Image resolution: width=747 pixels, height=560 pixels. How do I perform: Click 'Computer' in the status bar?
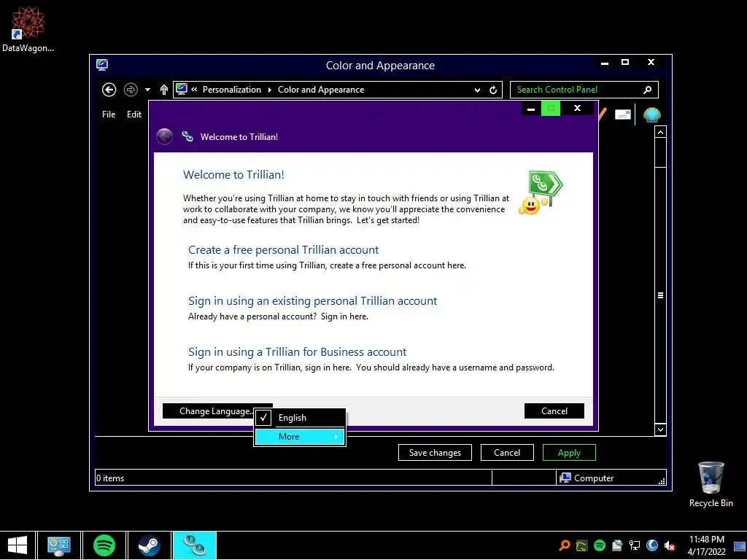[594, 478]
